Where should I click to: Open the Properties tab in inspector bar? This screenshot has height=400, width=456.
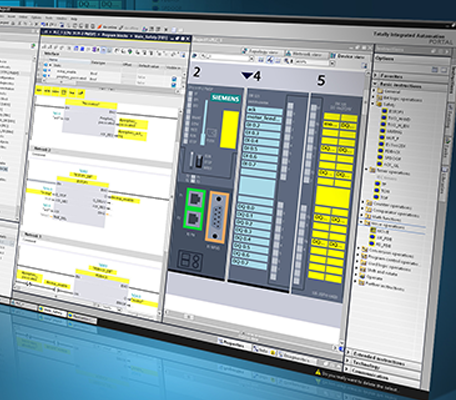tap(231, 343)
